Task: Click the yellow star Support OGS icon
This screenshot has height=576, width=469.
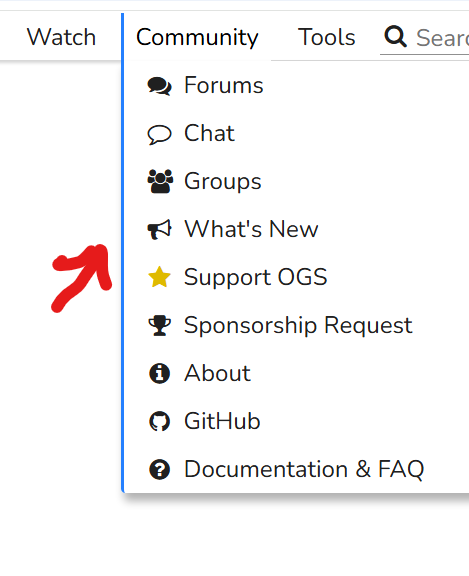Action: click(x=159, y=277)
